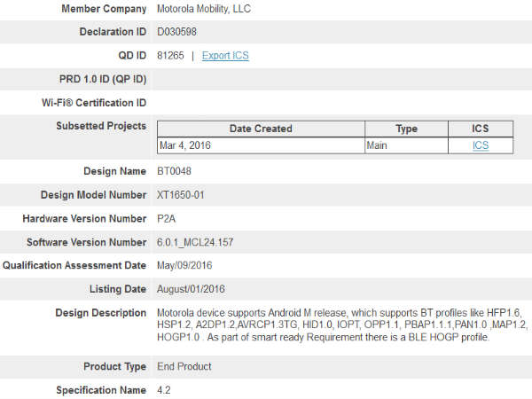Click the Date Created column header
The image size is (532, 399).
pyautogui.click(x=261, y=129)
